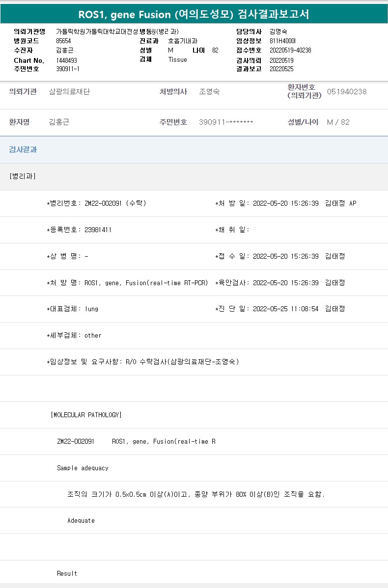Click the masked 주민번호 390911-*******
Image resolution: width=388 pixels, height=588 pixels.
[226, 122]
